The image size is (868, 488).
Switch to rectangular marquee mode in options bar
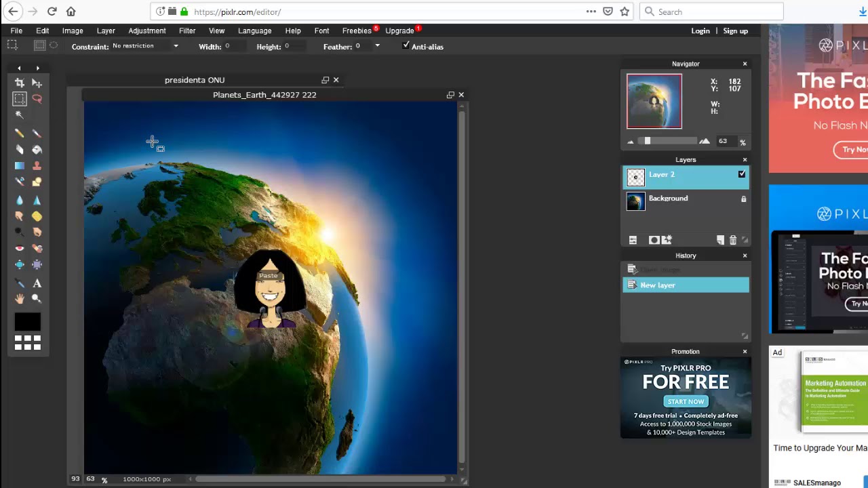39,45
